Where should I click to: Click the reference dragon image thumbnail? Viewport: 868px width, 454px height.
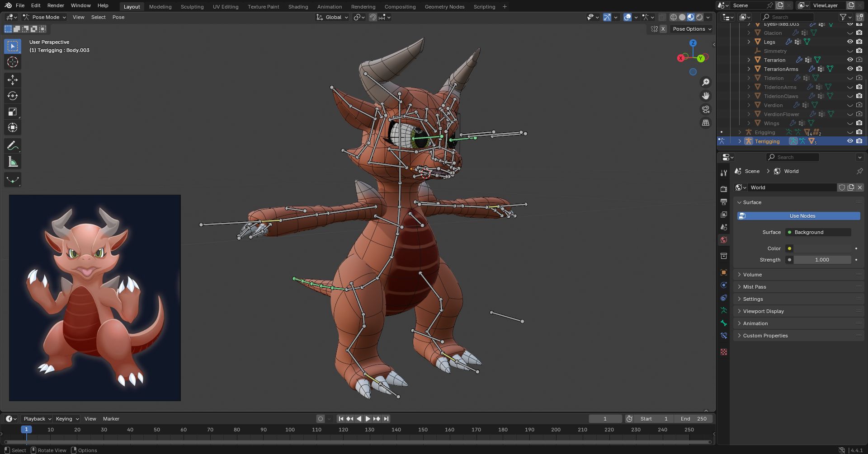tap(95, 298)
